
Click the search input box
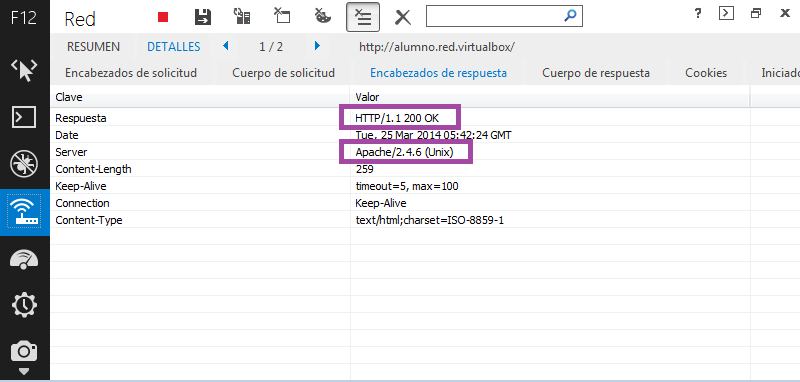(x=504, y=16)
